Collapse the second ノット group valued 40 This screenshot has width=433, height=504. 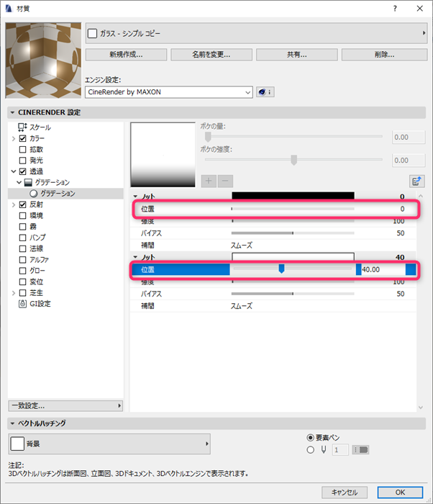(135, 257)
